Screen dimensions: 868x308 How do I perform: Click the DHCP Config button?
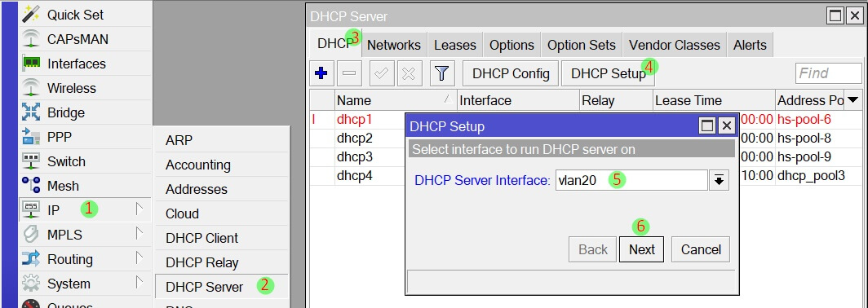[511, 73]
